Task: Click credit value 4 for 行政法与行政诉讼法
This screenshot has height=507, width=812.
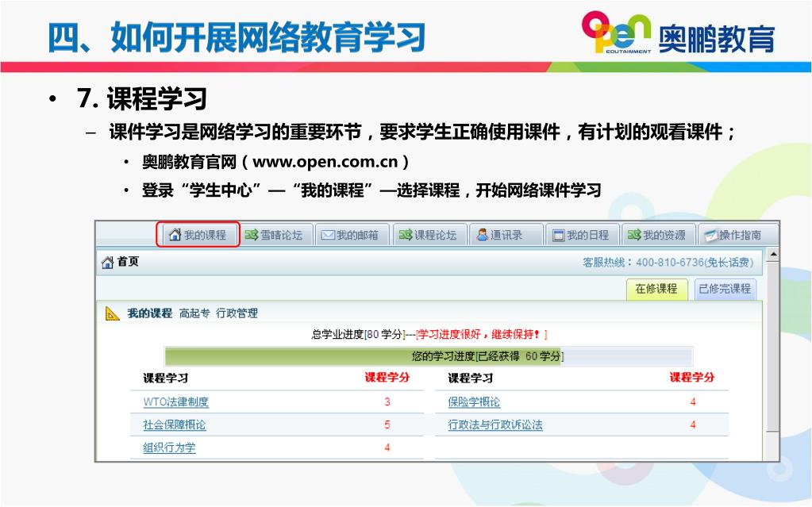Action: point(692,424)
